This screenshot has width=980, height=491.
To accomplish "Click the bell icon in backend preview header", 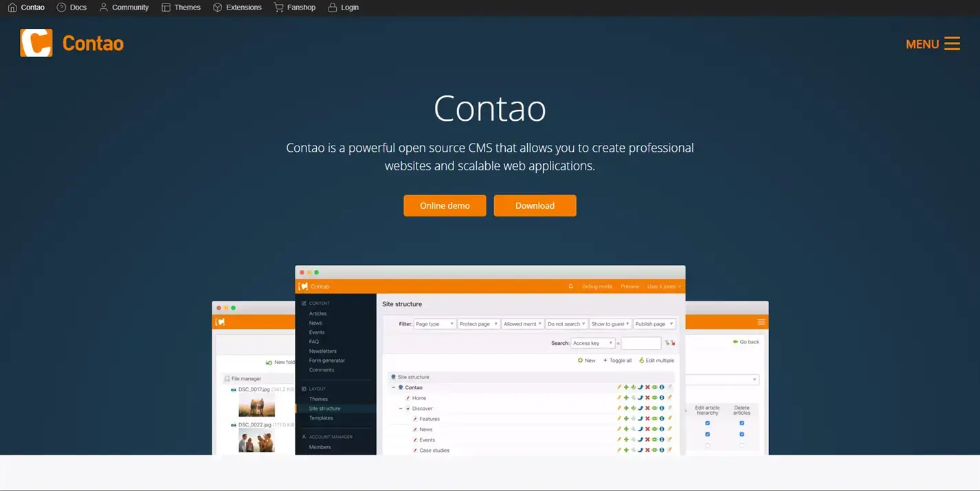I will click(x=570, y=286).
